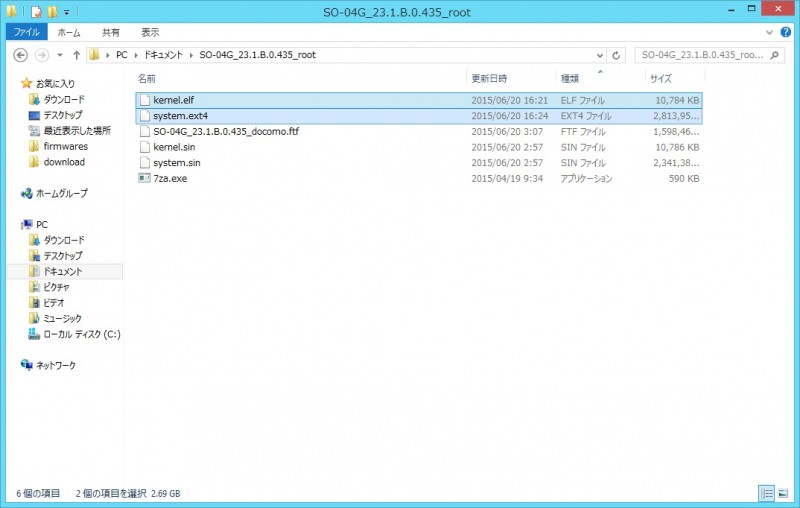Select the kernel.elf file icon
The image size is (800, 508).
point(145,100)
